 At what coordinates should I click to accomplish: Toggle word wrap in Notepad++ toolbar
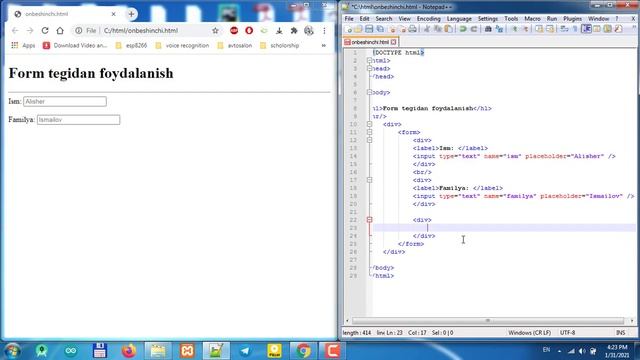tap(564, 29)
